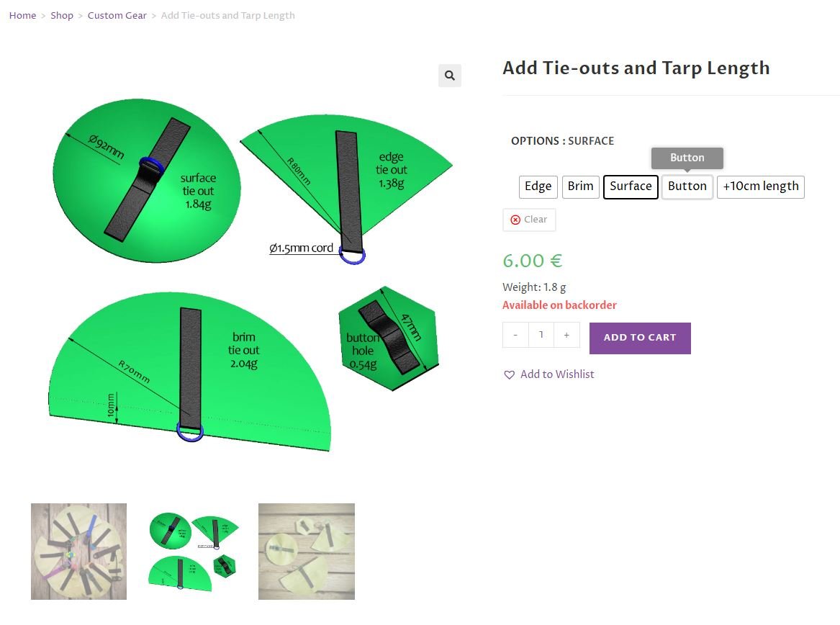Choose the Brim option

[x=580, y=186]
